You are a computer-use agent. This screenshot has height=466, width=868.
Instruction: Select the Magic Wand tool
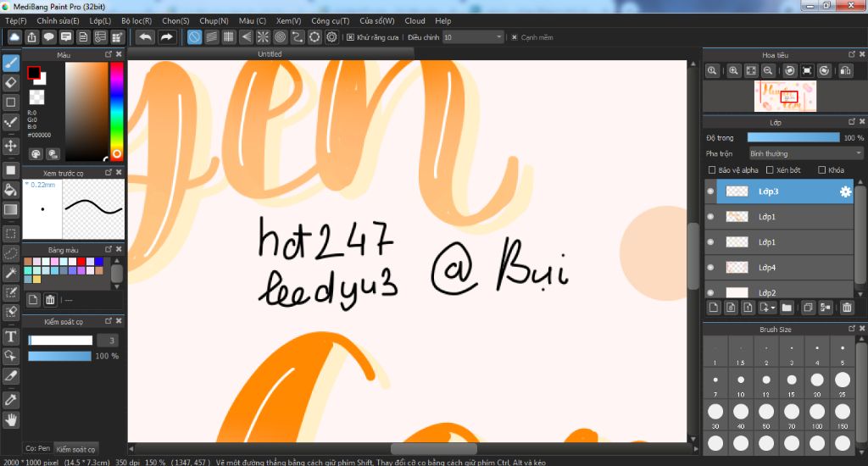11,273
